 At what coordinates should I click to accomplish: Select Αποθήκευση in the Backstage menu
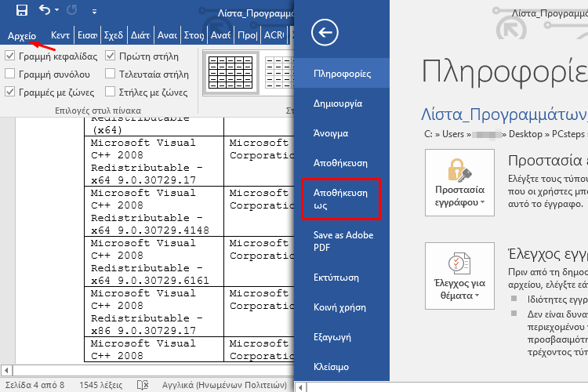pos(342,163)
